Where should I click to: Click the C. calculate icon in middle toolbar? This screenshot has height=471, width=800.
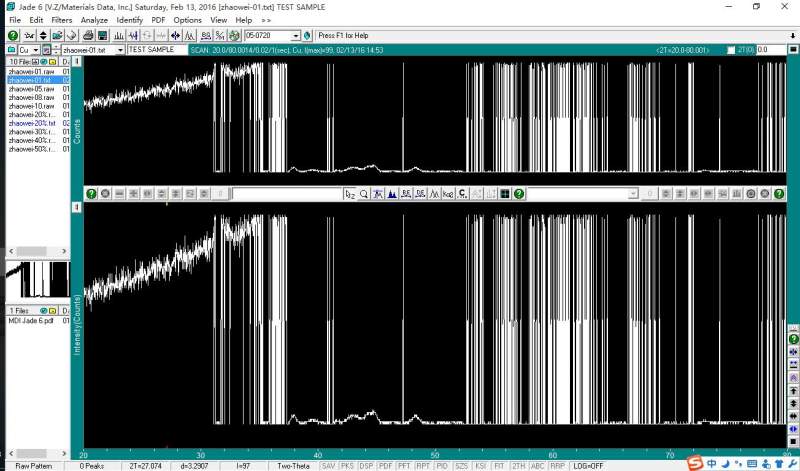click(462, 194)
